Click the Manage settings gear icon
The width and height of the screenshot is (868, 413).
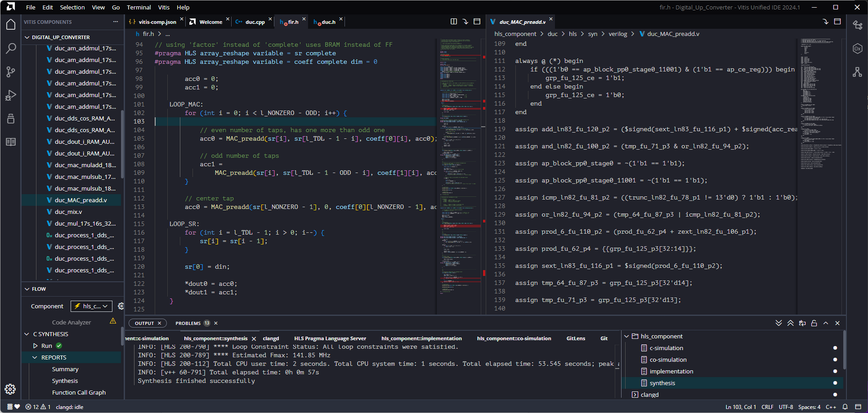coord(10,389)
